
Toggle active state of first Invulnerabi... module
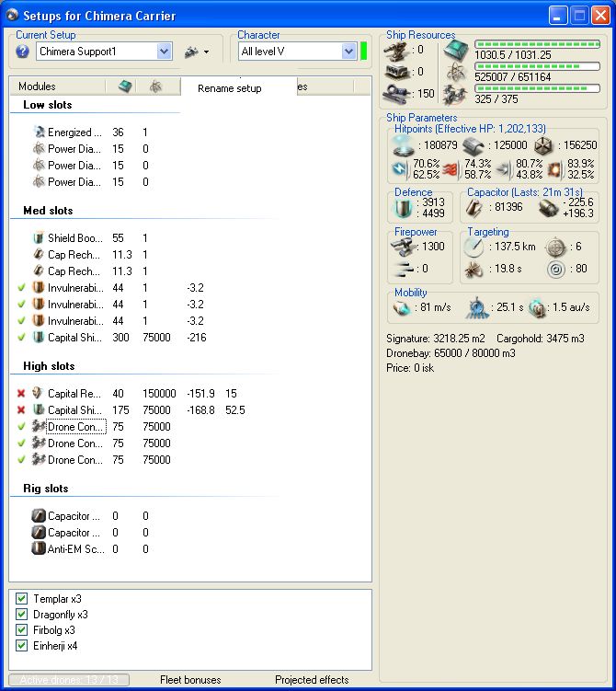(x=21, y=288)
